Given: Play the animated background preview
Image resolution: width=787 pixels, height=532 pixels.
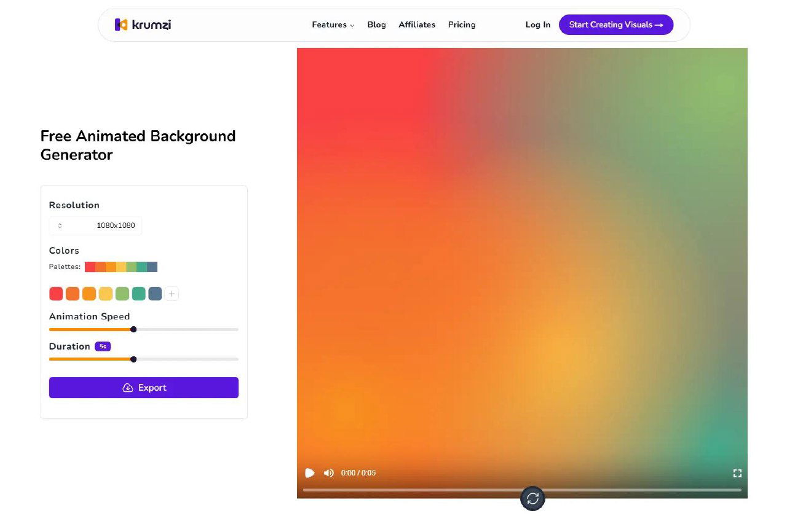Looking at the screenshot, I should click(x=310, y=473).
